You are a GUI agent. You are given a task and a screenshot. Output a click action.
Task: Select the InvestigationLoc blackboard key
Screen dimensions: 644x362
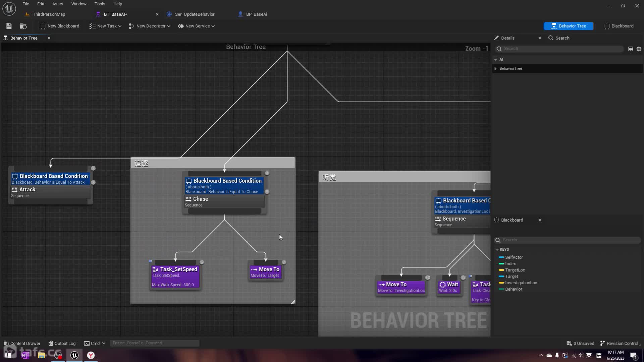tap(521, 283)
